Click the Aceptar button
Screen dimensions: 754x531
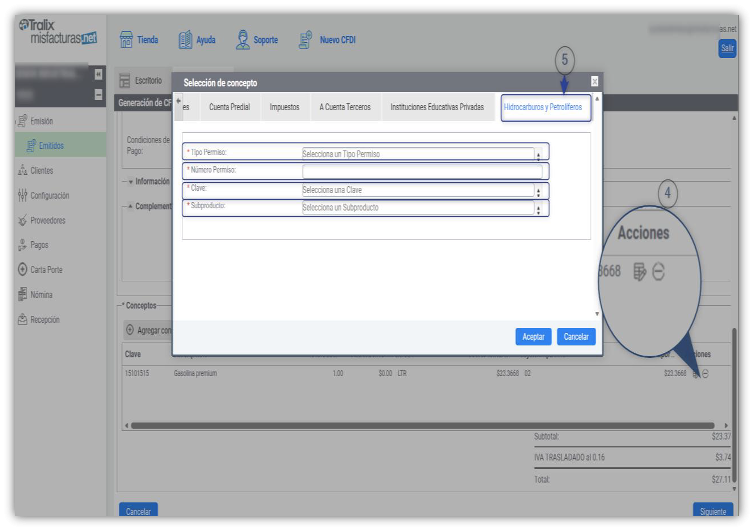(533, 337)
